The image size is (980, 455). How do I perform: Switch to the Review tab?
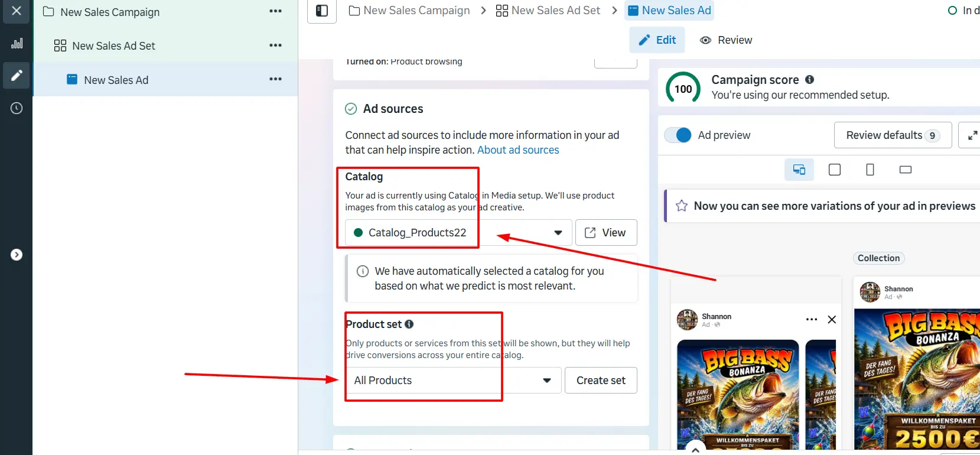726,40
